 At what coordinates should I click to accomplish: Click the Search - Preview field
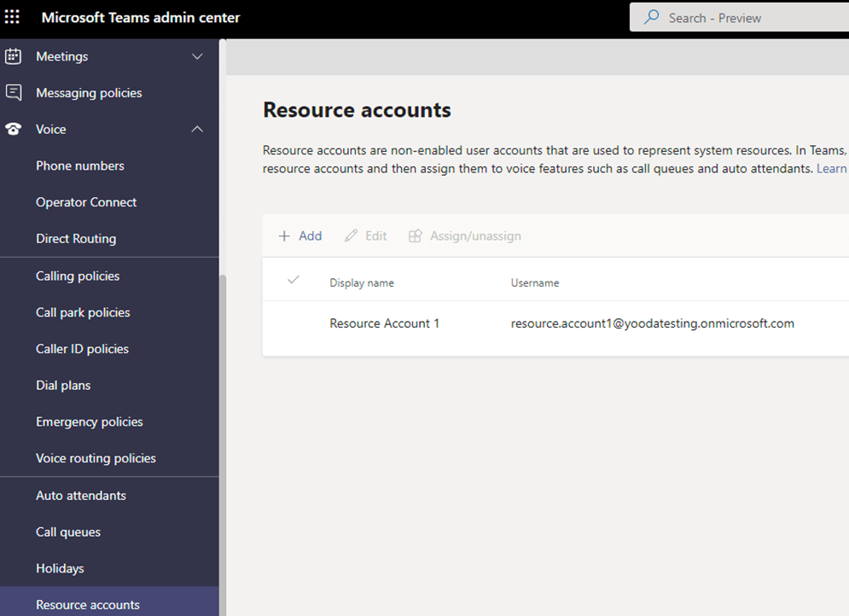point(739,17)
